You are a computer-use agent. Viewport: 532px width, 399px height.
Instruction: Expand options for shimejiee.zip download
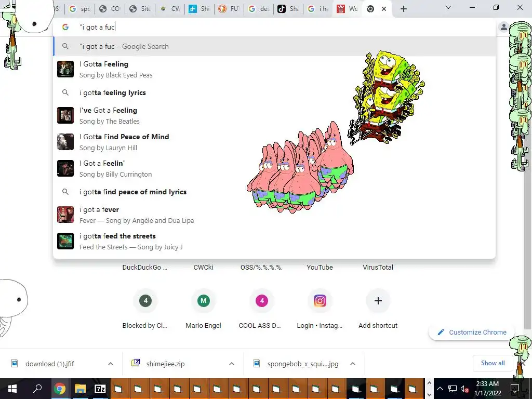tap(232, 364)
